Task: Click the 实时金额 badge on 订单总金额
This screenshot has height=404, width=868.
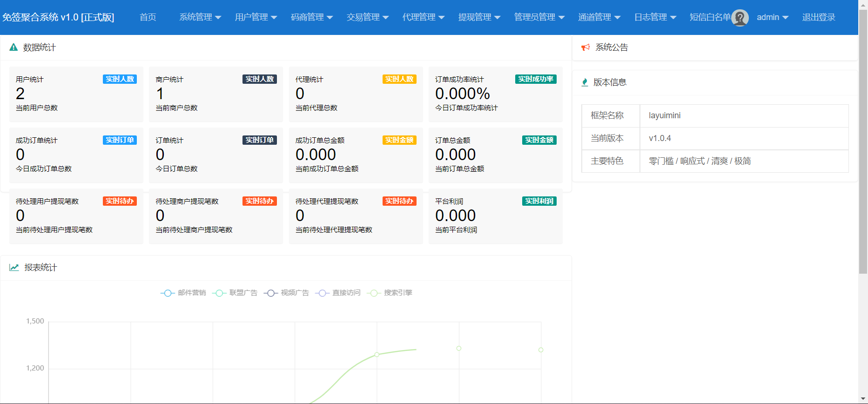Action: point(539,140)
